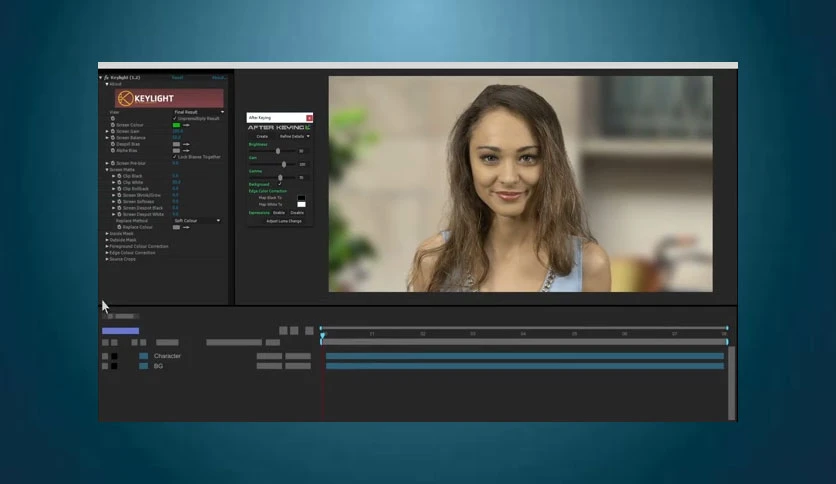
Task: Click the Clip White value
Action: click(x=176, y=182)
